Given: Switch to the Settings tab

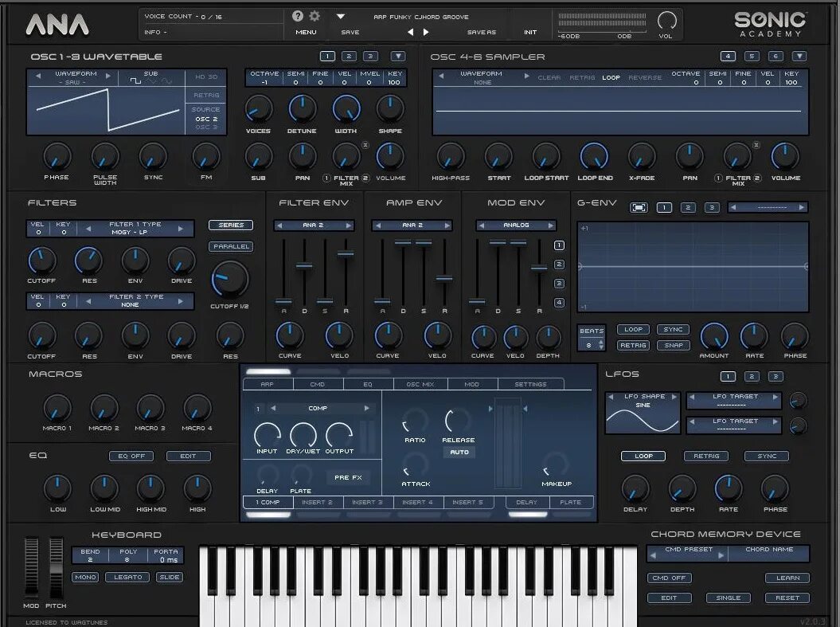Looking at the screenshot, I should point(530,384).
